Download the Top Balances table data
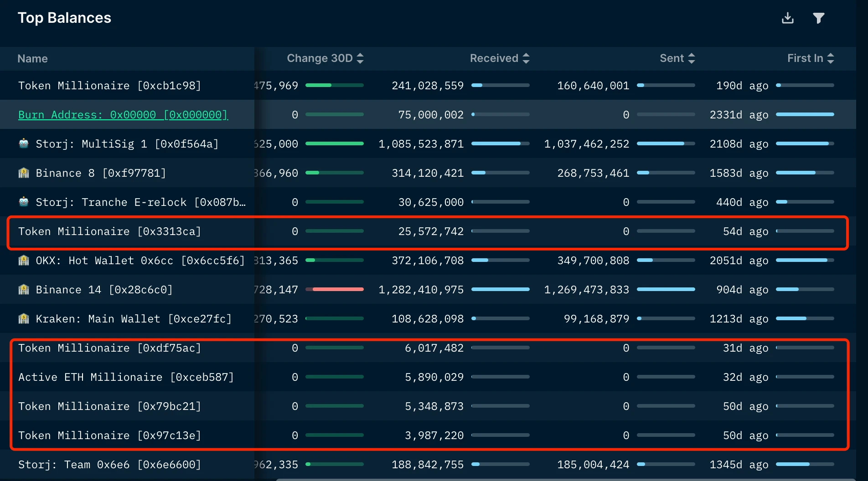This screenshot has height=481, width=868. (x=788, y=18)
